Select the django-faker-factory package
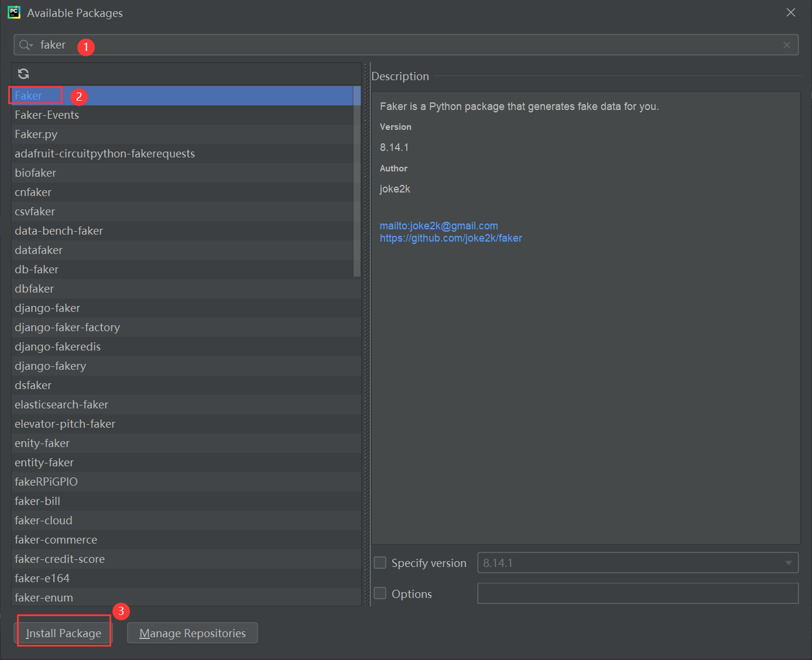The width and height of the screenshot is (812, 660). [186, 328]
